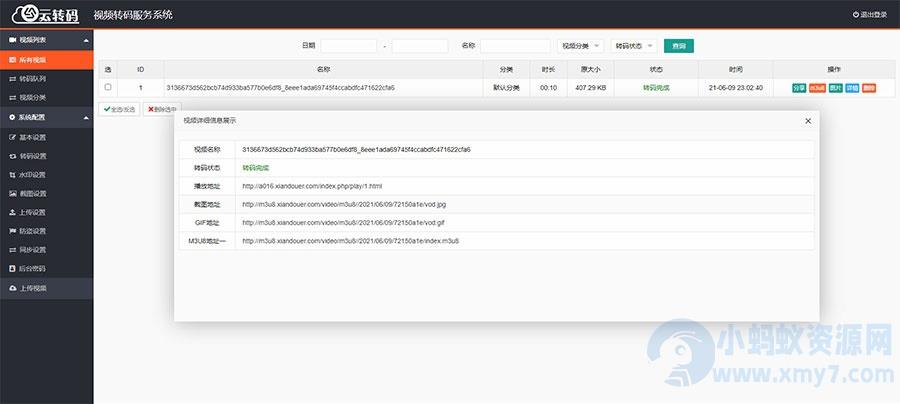
Task: Click the 名称 column header
Action: tap(323, 69)
